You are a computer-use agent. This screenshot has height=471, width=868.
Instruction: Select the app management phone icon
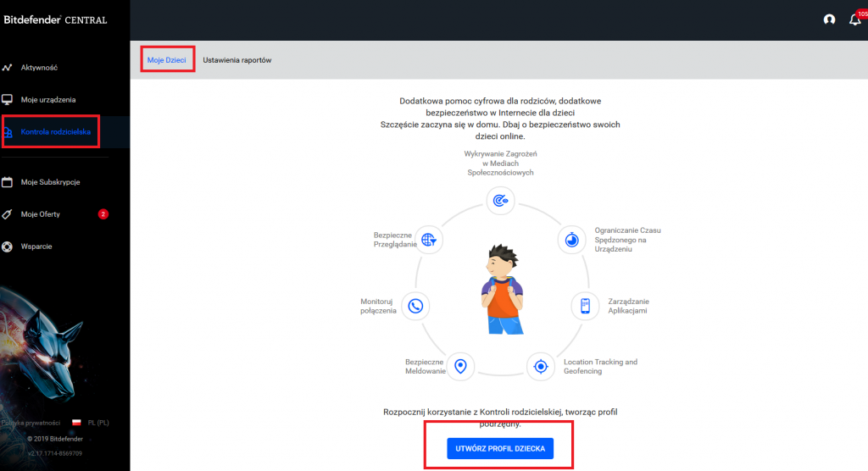click(x=585, y=306)
